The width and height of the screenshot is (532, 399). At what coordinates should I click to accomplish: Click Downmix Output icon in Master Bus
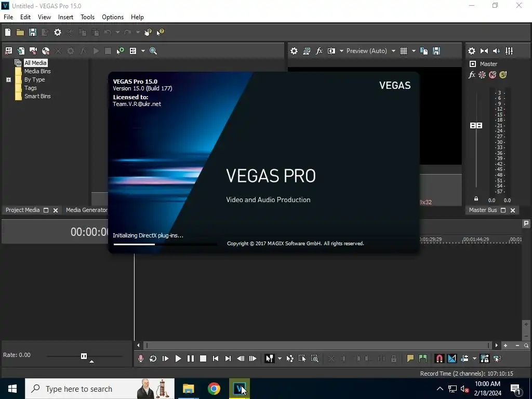point(484,51)
